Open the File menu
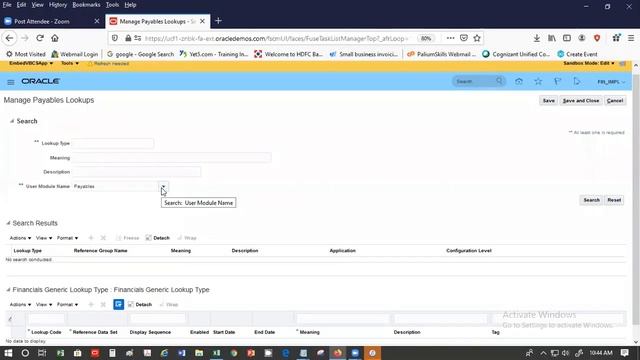The image size is (640, 360). 7,5
